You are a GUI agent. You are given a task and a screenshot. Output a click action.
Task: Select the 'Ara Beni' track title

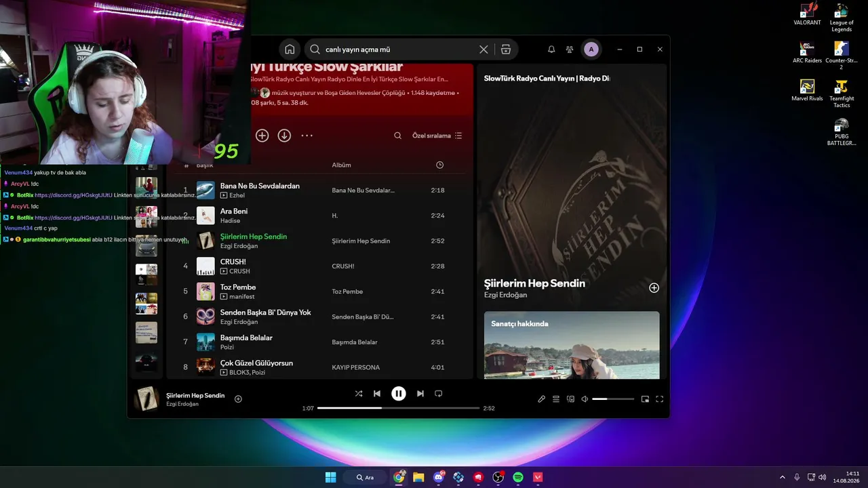click(x=234, y=211)
